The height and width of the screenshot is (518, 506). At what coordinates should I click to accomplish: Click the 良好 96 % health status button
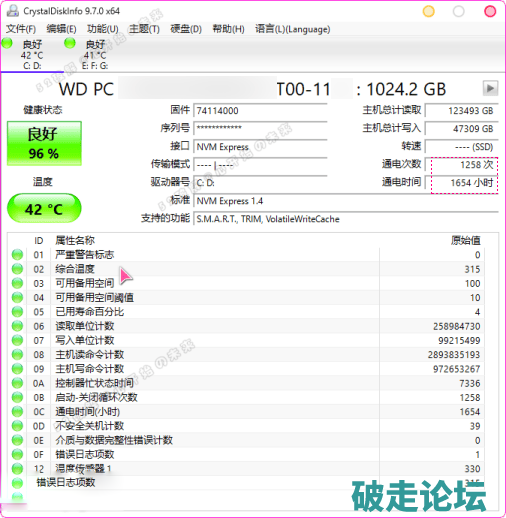(x=44, y=143)
